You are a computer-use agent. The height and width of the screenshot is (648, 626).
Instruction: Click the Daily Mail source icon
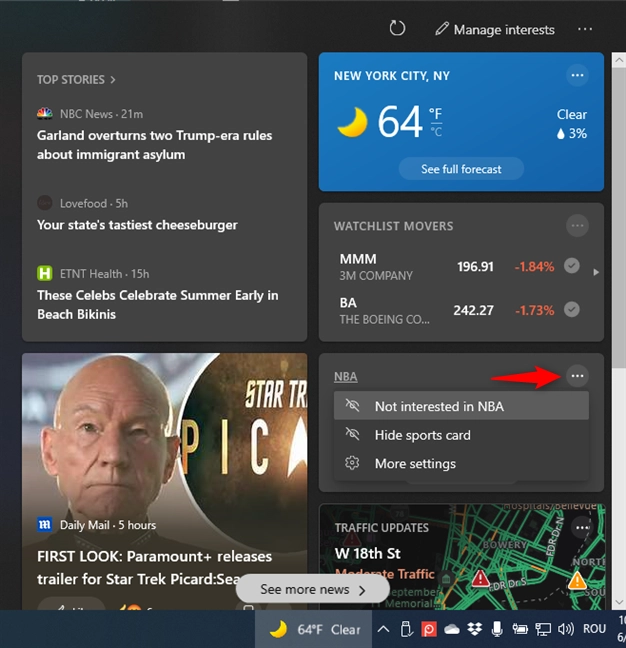[x=45, y=524]
